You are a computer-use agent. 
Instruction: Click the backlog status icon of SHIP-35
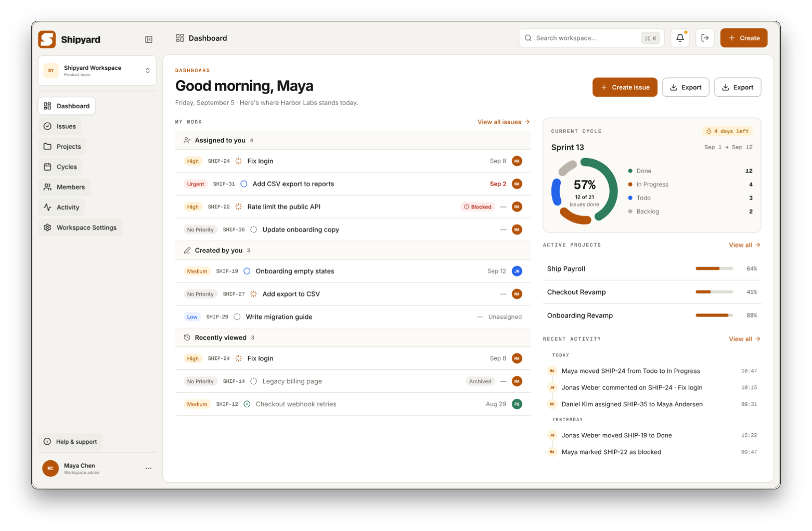(x=253, y=230)
